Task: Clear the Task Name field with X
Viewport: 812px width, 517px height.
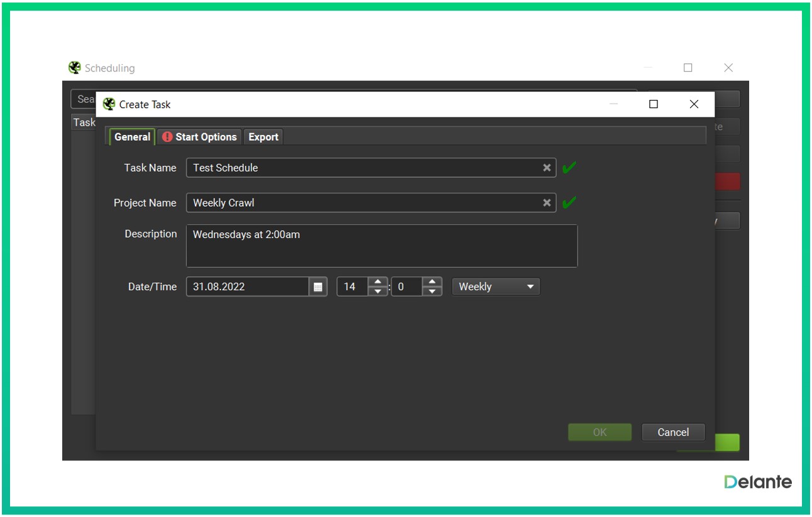Action: pyautogui.click(x=547, y=168)
